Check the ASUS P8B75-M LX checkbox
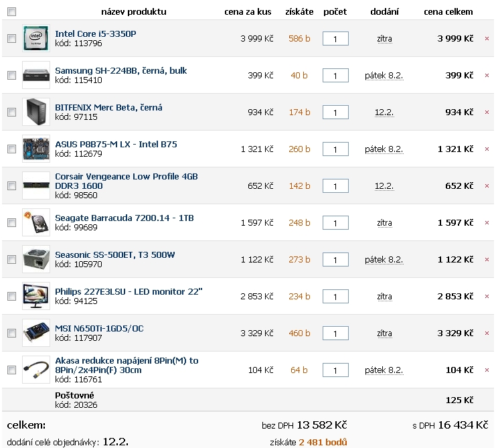 click(11, 149)
